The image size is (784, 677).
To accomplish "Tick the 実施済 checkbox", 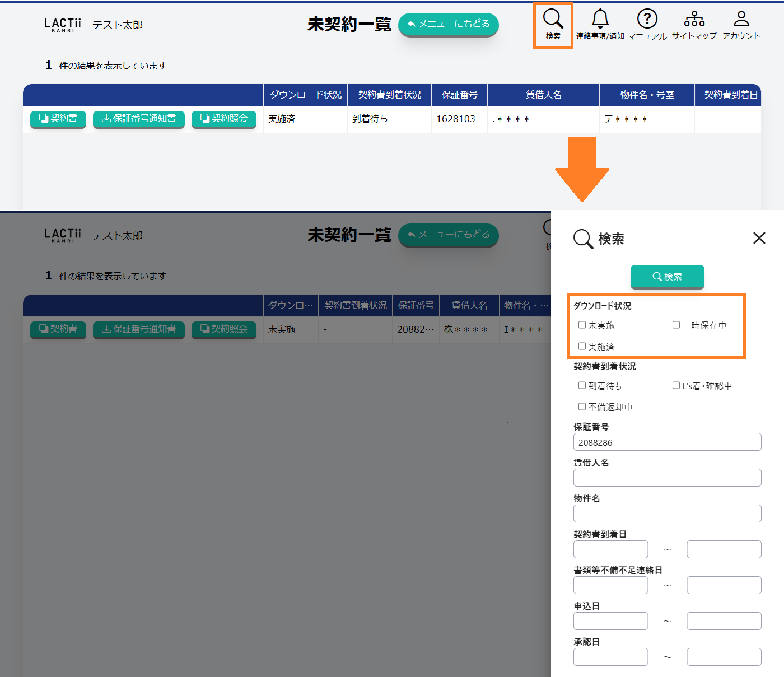I will click(x=582, y=346).
